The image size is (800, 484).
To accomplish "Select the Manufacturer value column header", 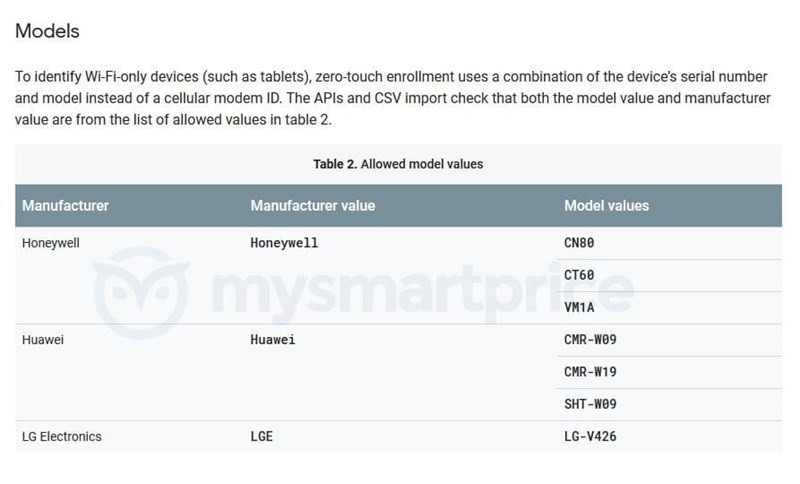I will 312,206.
